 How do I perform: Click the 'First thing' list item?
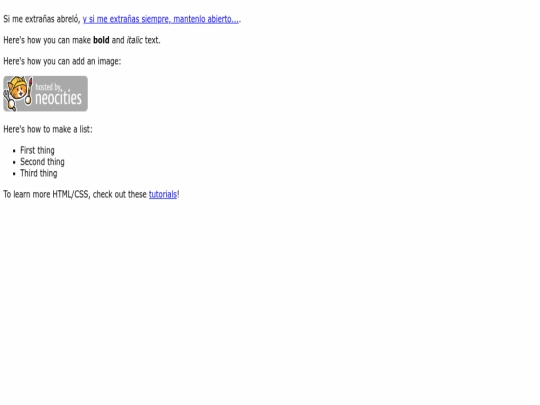pos(37,150)
